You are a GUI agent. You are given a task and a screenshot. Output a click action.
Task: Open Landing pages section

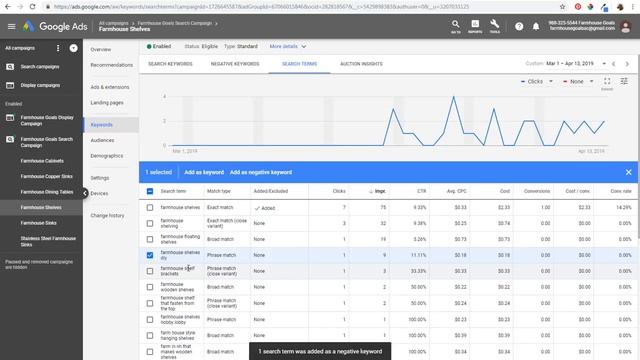107,103
